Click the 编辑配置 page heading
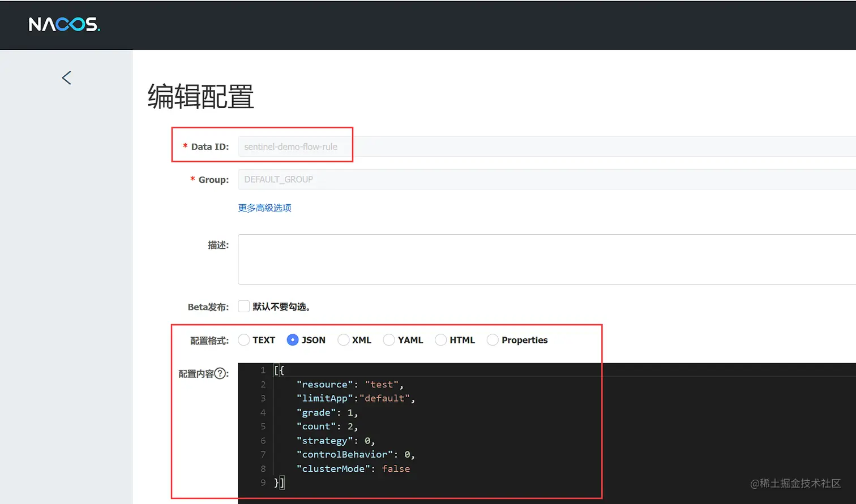Screen dimensions: 856x504 pos(200,96)
